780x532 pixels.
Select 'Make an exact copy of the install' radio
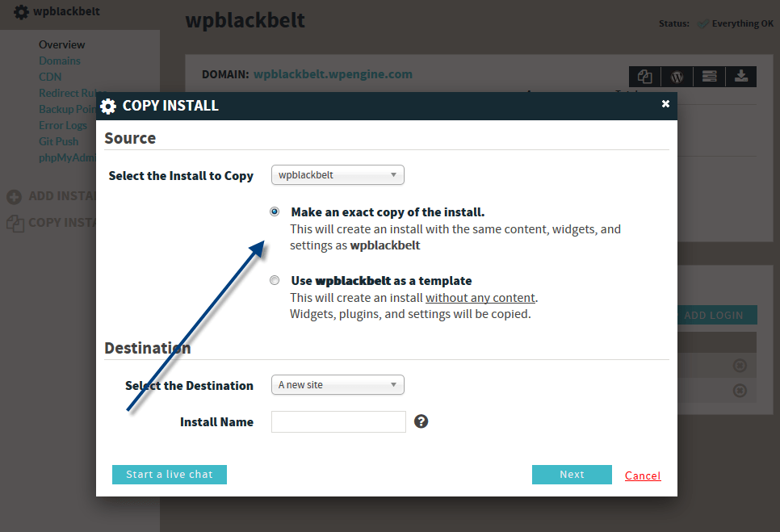[275, 212]
